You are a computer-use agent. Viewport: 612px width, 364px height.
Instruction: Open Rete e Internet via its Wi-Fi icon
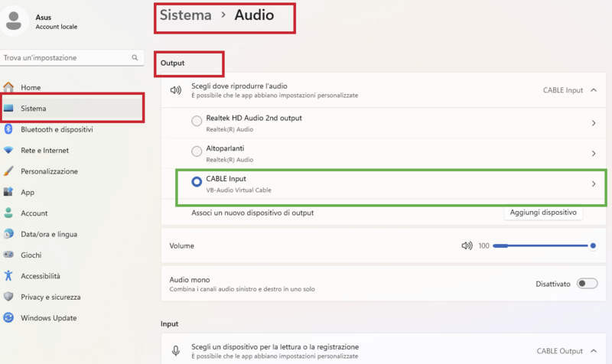(x=8, y=151)
